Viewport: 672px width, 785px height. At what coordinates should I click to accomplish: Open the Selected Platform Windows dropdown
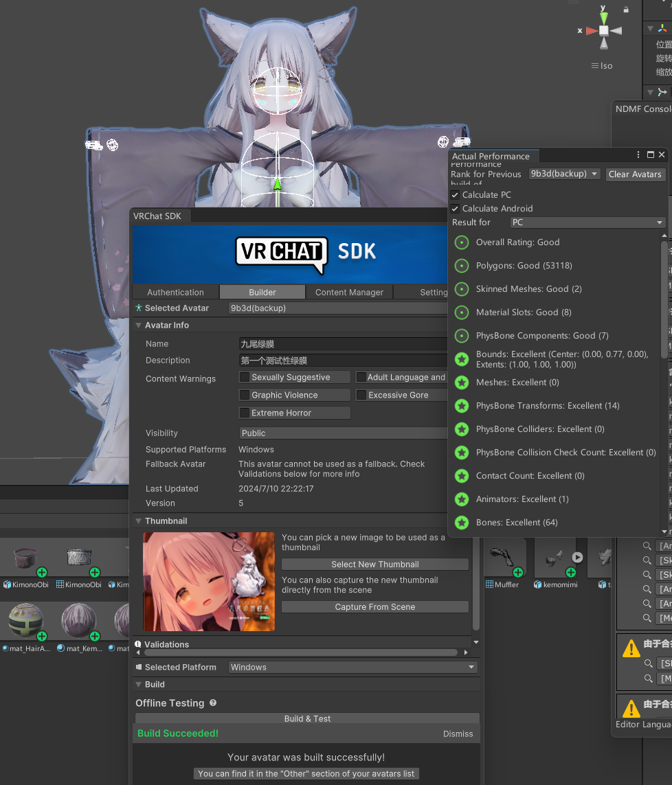tap(352, 667)
